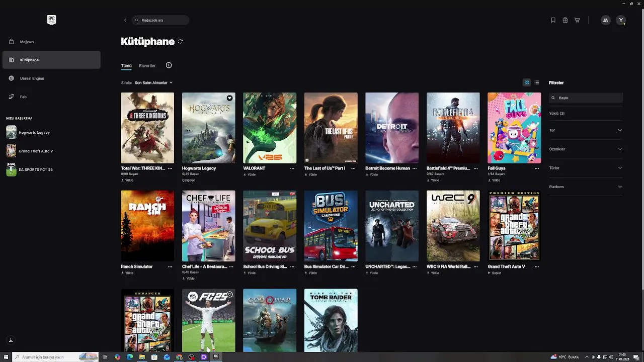The image size is (644, 362).
Task: Switch to the Favoriler tab
Action: click(x=147, y=65)
